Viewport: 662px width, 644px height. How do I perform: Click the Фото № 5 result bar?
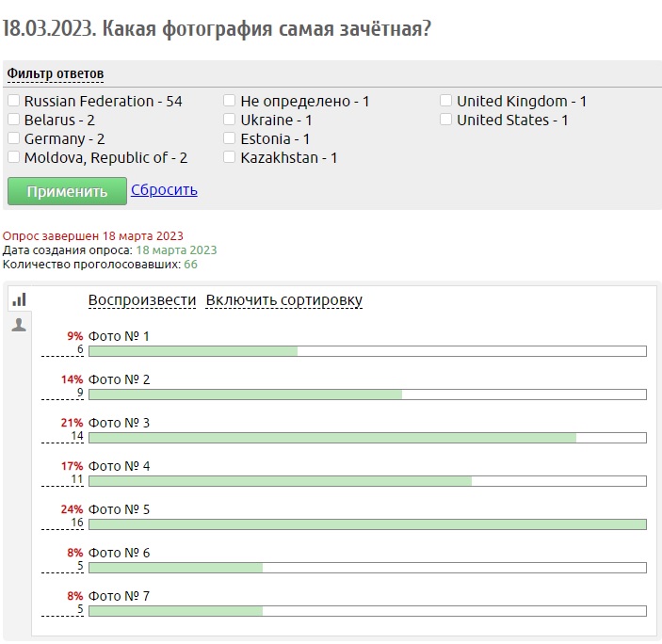coord(367,524)
